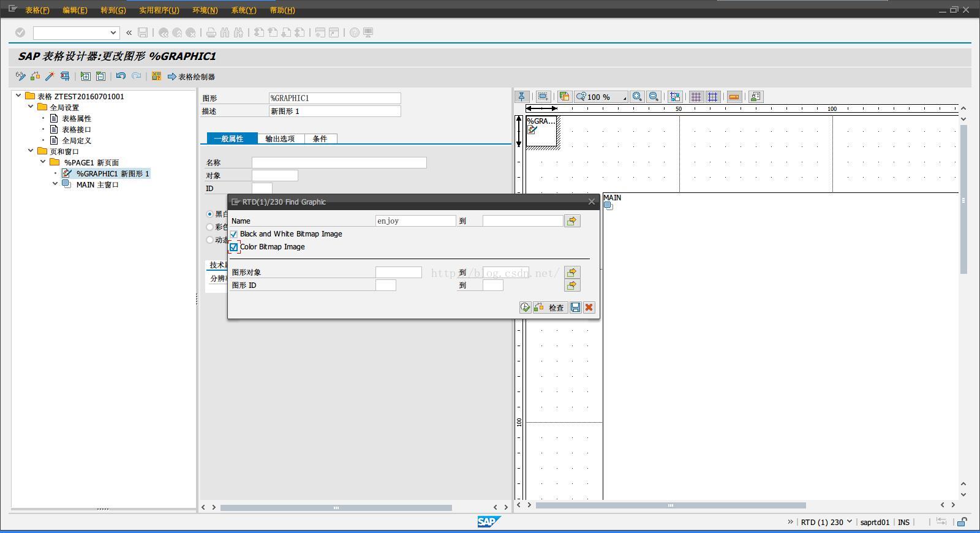Screen dimensions: 980x533
Task: Collapse the %PAGE1 新页面 node
Action: pyautogui.click(x=43, y=162)
